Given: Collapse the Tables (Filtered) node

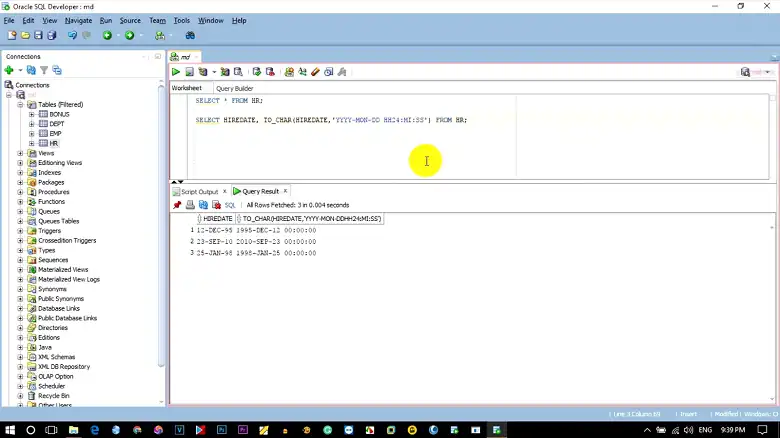Looking at the screenshot, I should coord(20,105).
